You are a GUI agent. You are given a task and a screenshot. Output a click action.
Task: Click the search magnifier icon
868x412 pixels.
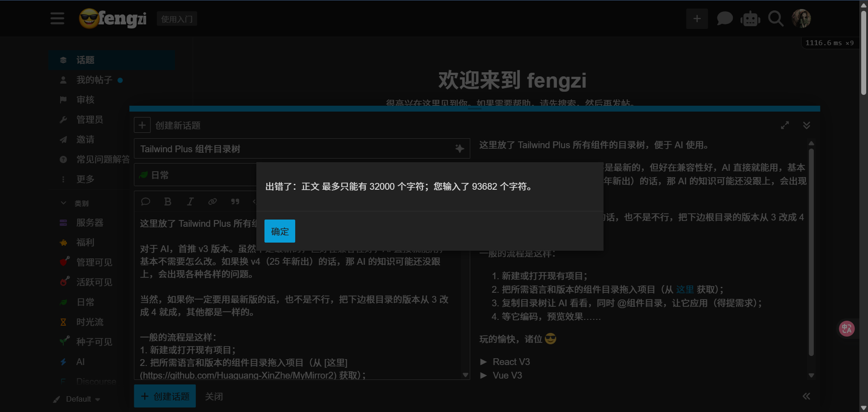coord(776,19)
